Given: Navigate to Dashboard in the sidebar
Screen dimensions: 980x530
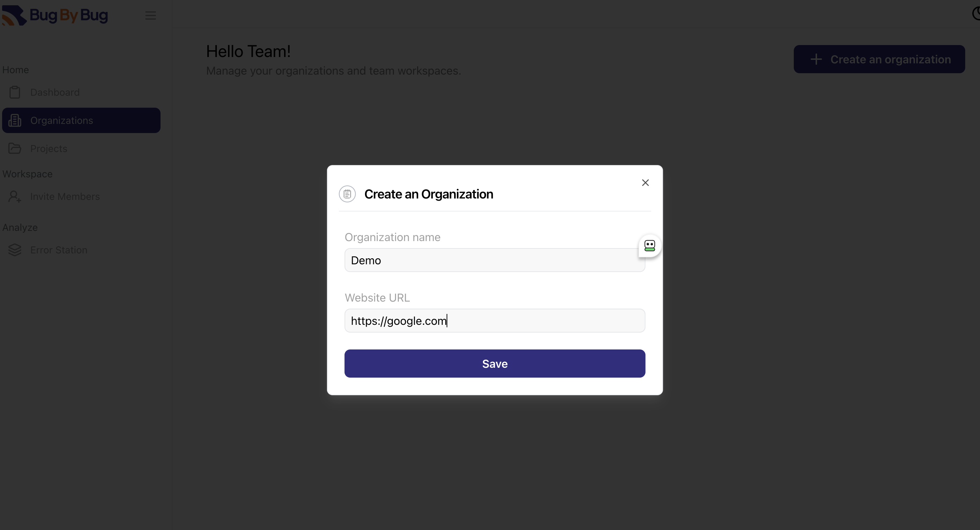Looking at the screenshot, I should click(55, 92).
